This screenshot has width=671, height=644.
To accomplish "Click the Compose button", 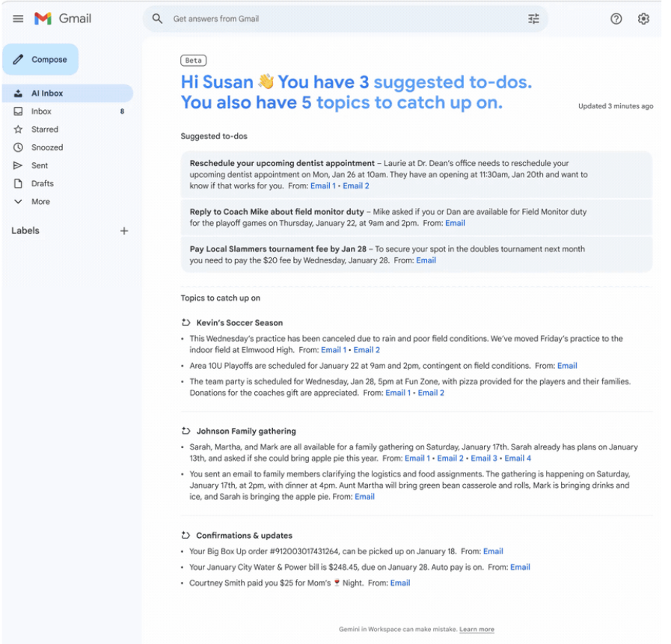I will tap(40, 60).
